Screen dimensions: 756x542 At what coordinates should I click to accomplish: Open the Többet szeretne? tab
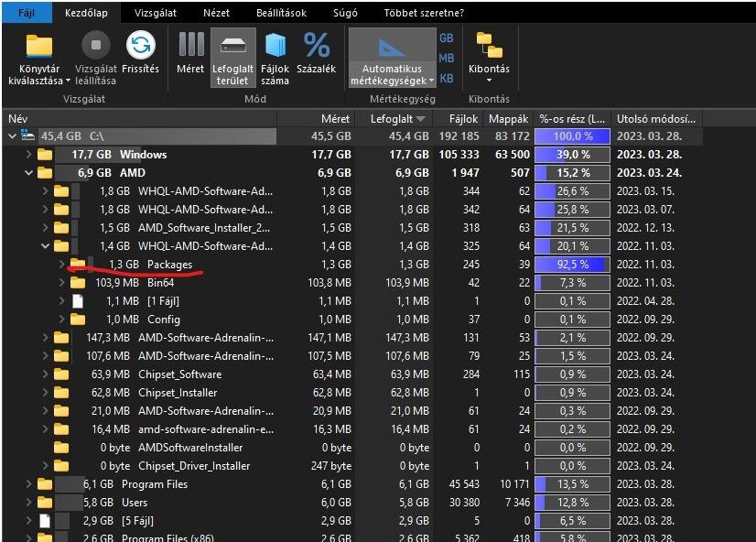tap(424, 13)
